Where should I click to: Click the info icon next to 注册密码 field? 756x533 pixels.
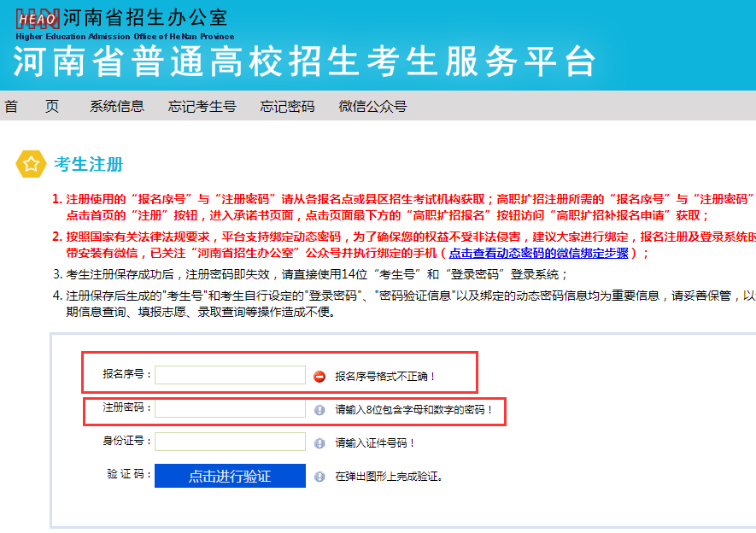(x=319, y=410)
